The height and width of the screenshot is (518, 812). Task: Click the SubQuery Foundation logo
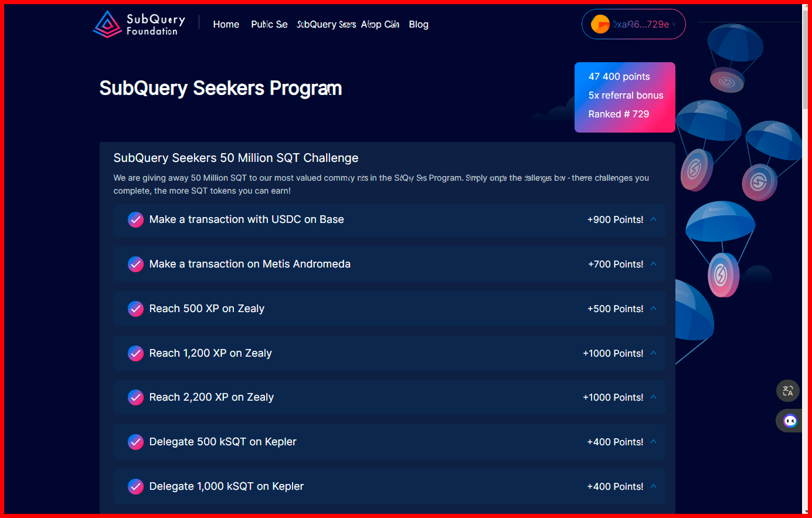[x=139, y=24]
